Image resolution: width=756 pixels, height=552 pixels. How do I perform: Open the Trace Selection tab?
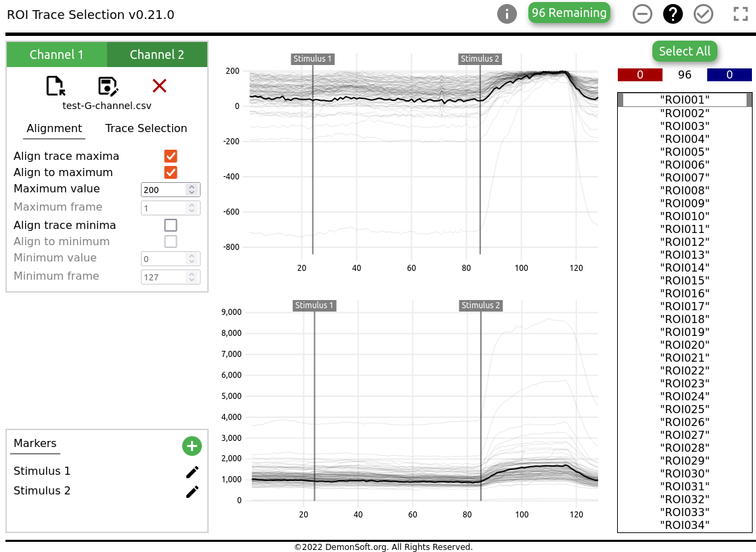[146, 129]
